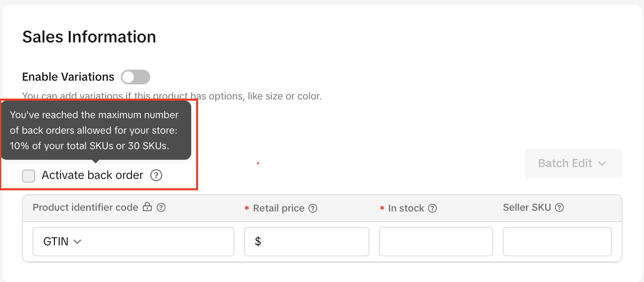Toggle the Enable Variations switch
Screen dimensions: 644x282
(x=135, y=77)
